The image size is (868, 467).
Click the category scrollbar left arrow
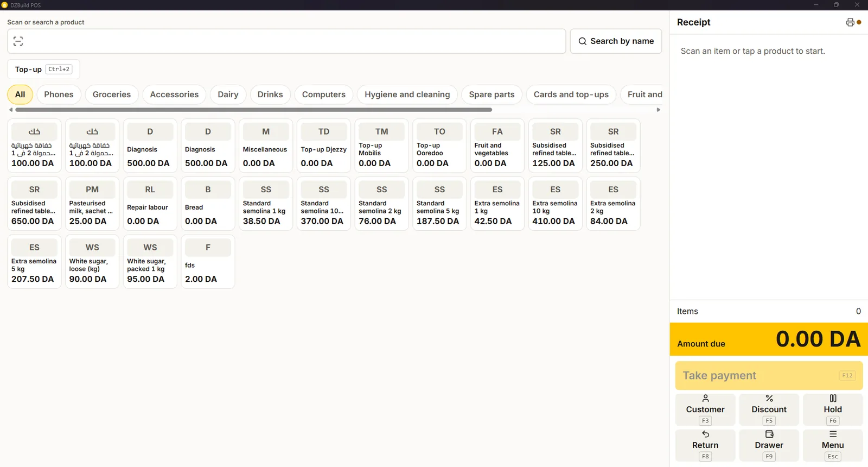11,110
